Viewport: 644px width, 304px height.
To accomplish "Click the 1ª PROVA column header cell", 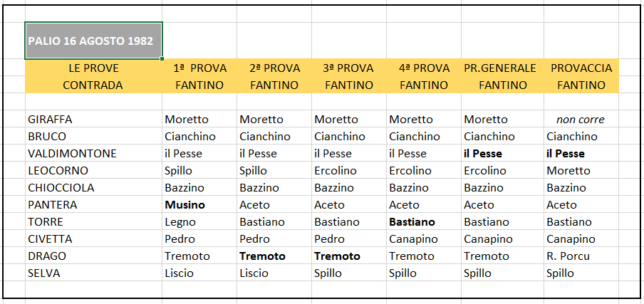I will (x=199, y=68).
